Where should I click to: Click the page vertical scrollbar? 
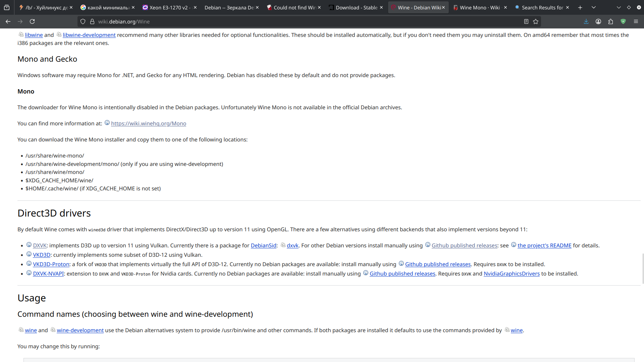click(x=642, y=268)
